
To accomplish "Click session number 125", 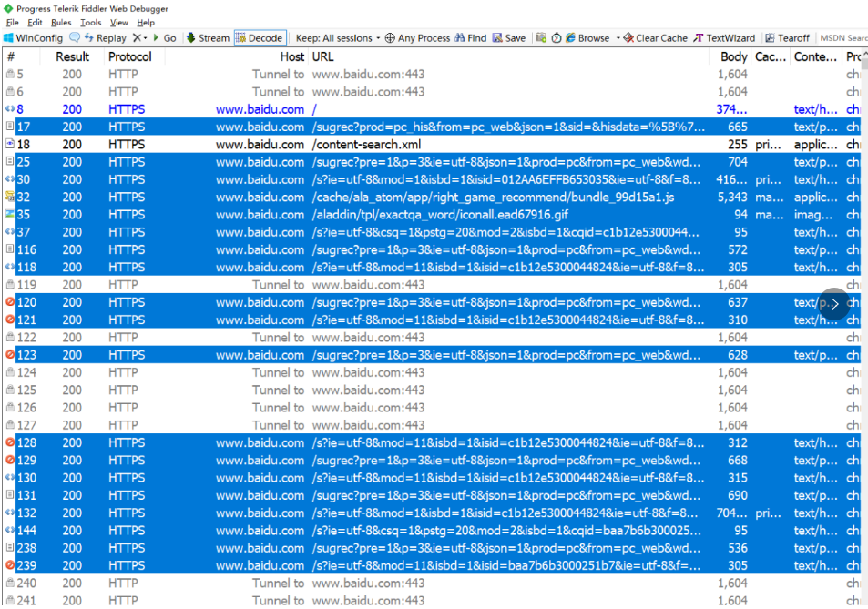I will click(x=26, y=390).
